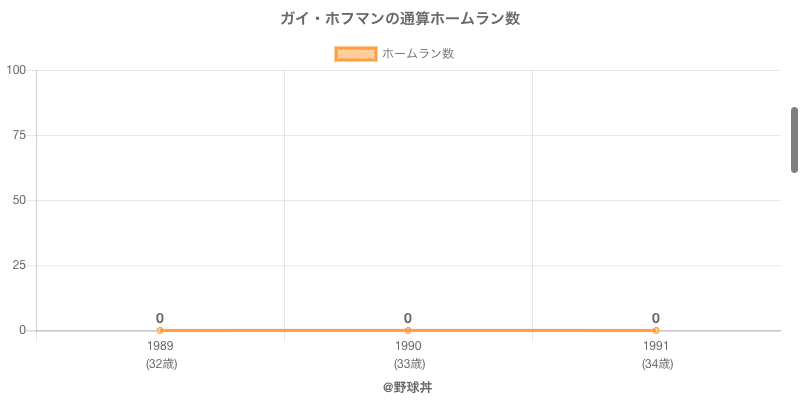This screenshot has width=800, height=400.
Task: Click the (32歳) age label
Action: pyautogui.click(x=161, y=364)
